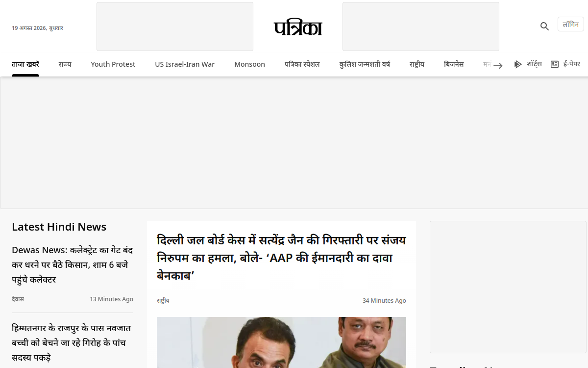Click the sidebar ad box beside the headline
The image size is (588, 368).
pyautogui.click(x=508, y=287)
